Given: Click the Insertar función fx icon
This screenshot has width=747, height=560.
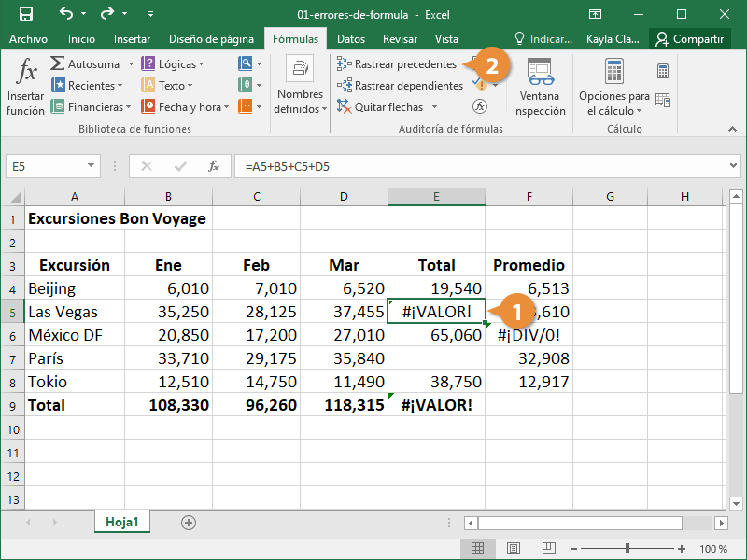Looking at the screenshot, I should pyautogui.click(x=25, y=71).
